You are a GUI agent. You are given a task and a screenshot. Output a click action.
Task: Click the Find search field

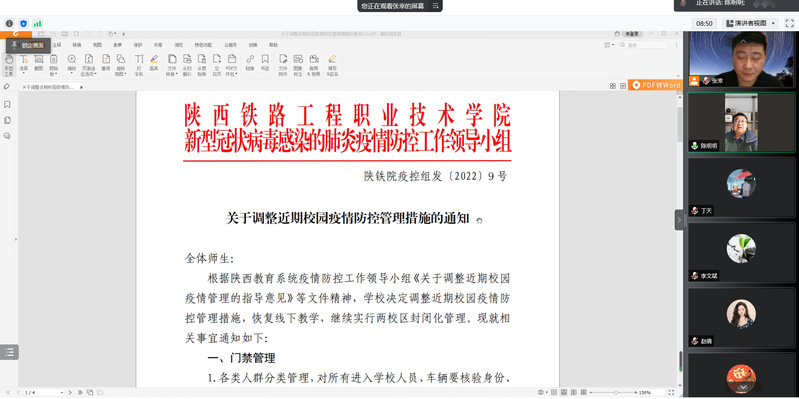[643, 45]
